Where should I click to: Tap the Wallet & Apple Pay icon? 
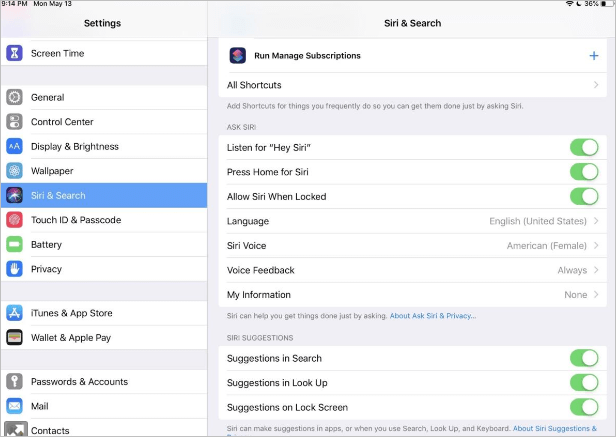[14, 338]
